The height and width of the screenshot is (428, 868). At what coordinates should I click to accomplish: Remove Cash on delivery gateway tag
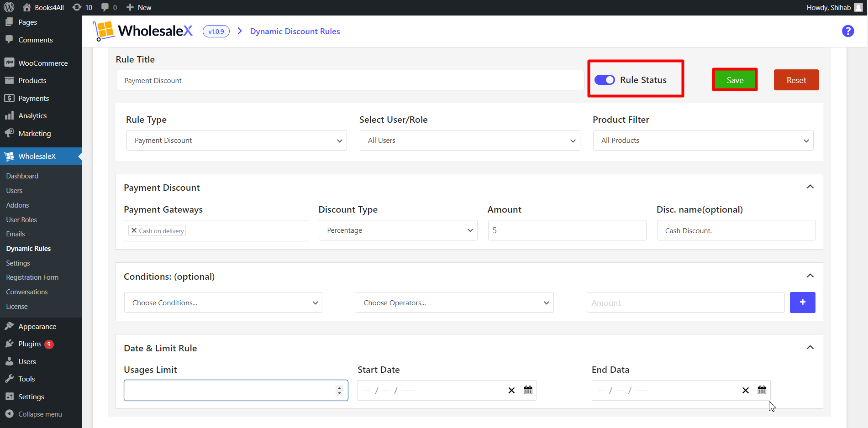[134, 230]
